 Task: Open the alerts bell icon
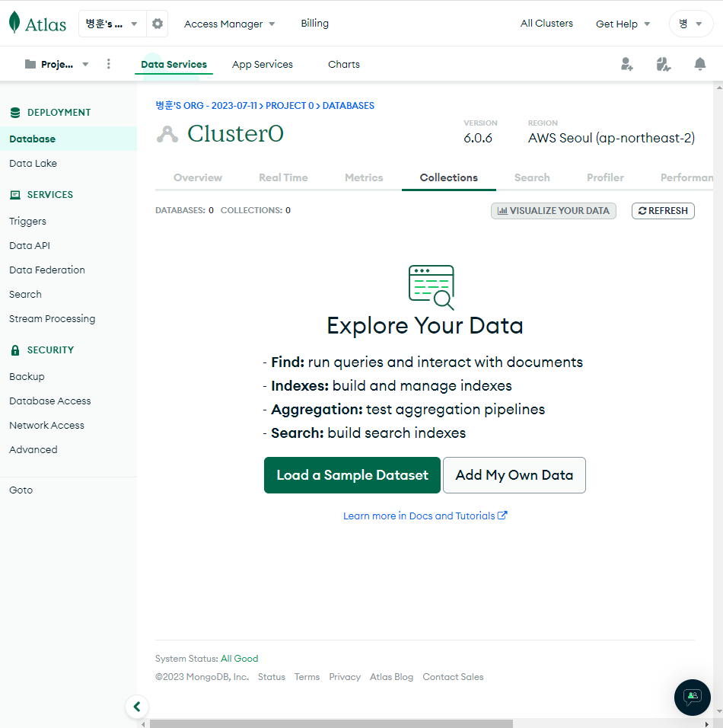coord(700,64)
